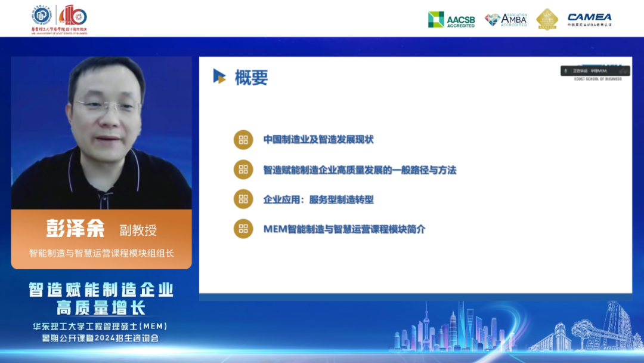Click the gold diamond accreditation badge
This screenshot has height=363, width=644.
tap(547, 19)
